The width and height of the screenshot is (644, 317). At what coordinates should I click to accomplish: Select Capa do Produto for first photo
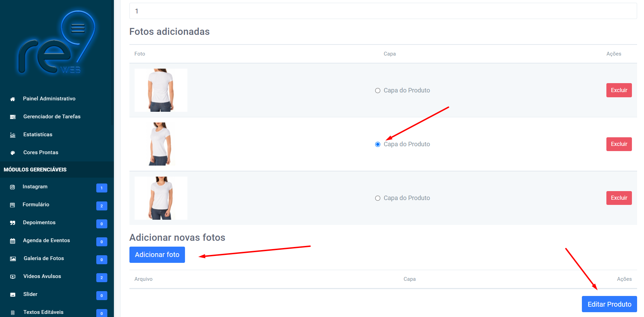coord(378,90)
